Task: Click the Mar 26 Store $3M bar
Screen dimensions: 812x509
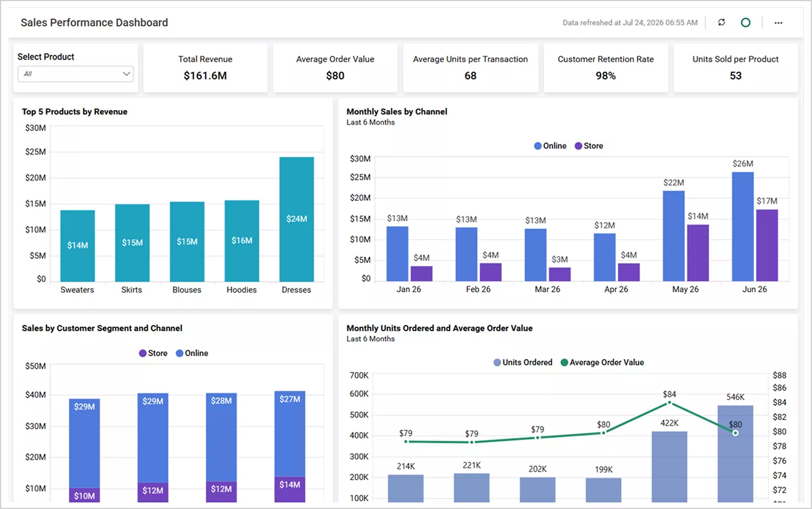Action: 560,274
